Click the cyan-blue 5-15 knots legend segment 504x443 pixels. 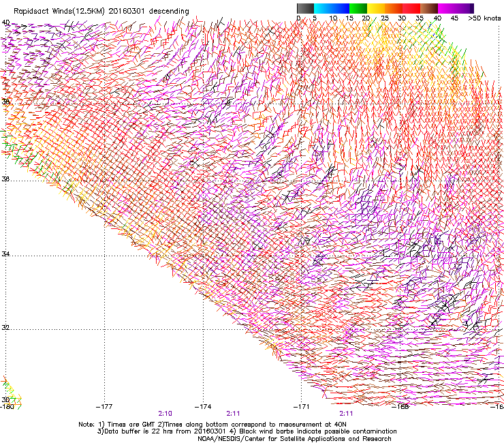click(x=332, y=8)
